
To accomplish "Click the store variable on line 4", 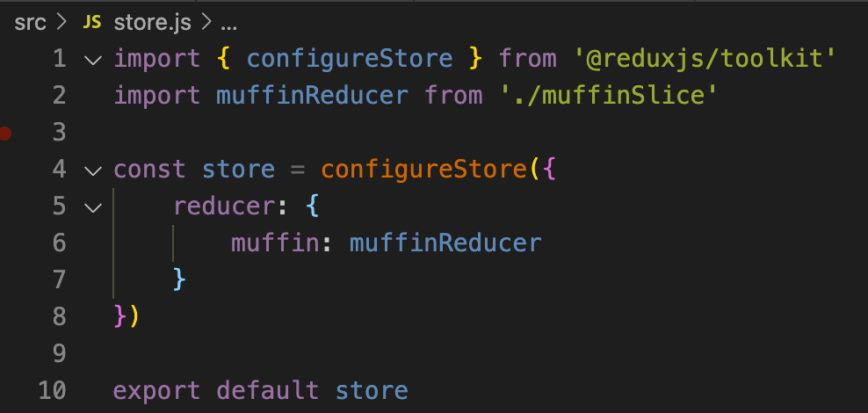I will pos(239,170).
